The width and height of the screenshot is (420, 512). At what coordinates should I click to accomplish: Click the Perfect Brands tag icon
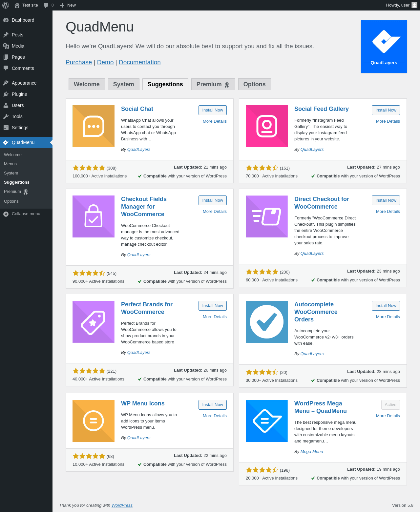[94, 322]
